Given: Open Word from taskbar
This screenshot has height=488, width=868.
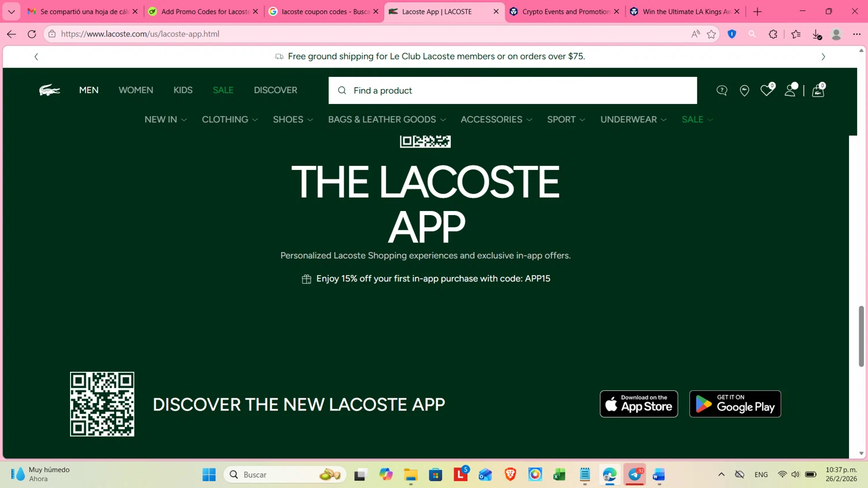Looking at the screenshot, I should pos(659,475).
